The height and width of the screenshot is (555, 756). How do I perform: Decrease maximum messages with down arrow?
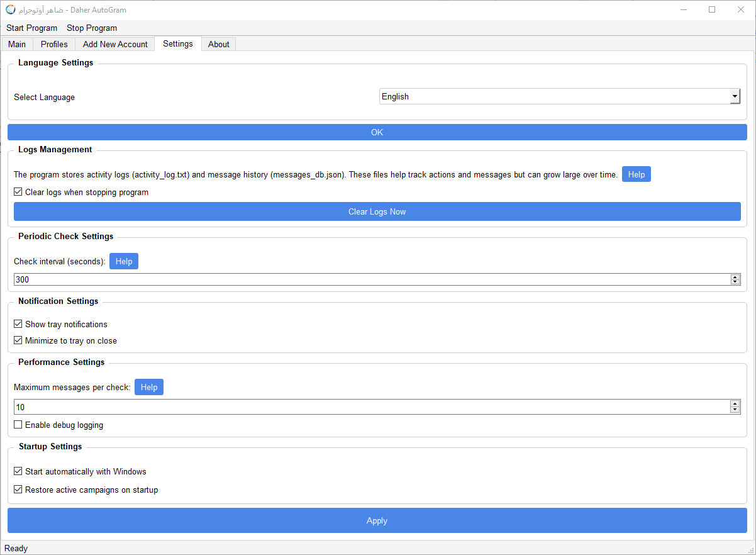[735, 410]
